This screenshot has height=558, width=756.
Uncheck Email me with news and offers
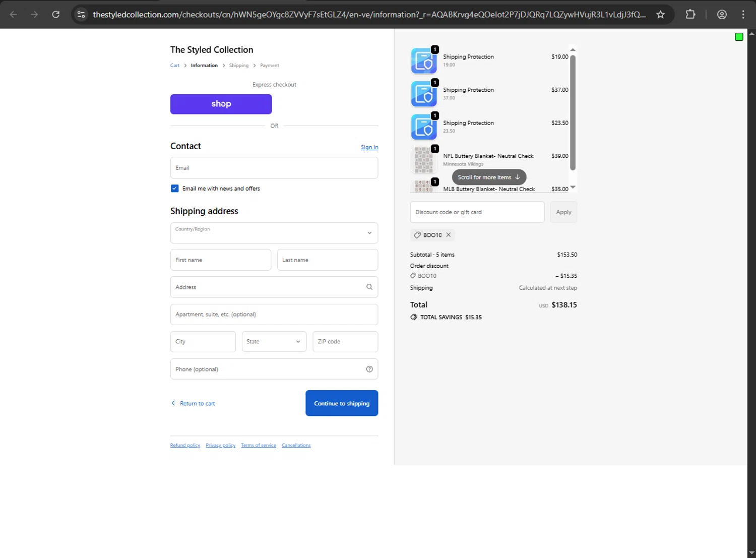175,189
